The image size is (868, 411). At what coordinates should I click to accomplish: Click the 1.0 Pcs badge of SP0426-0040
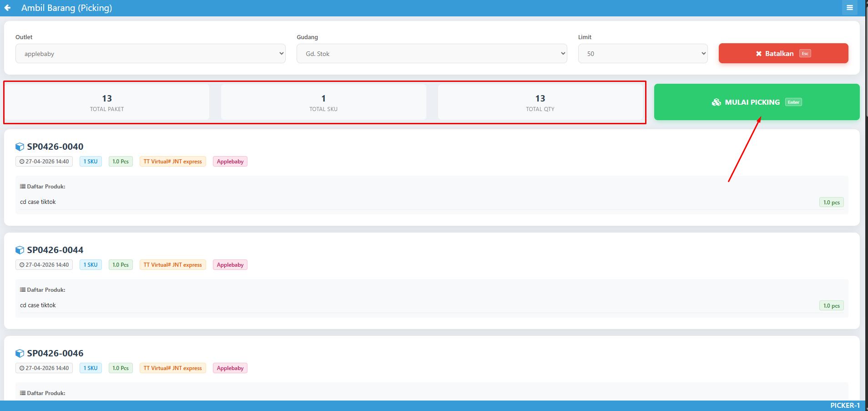point(121,162)
